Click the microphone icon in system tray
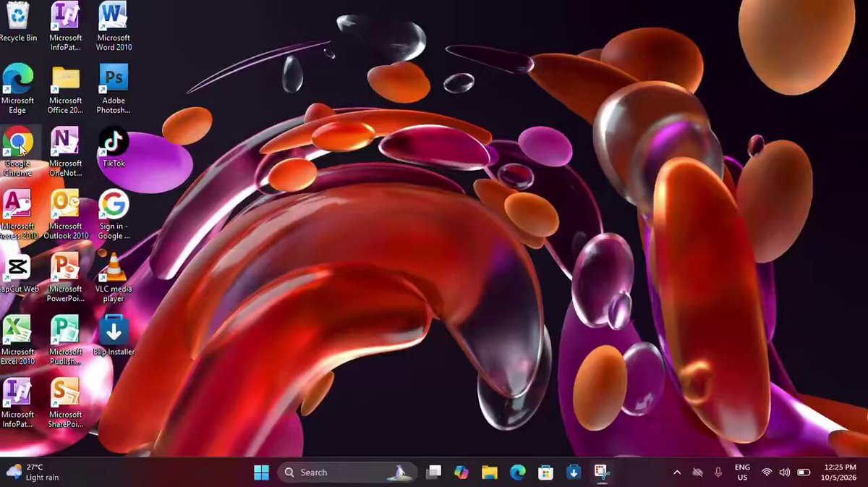This screenshot has height=487, width=868. [718, 473]
